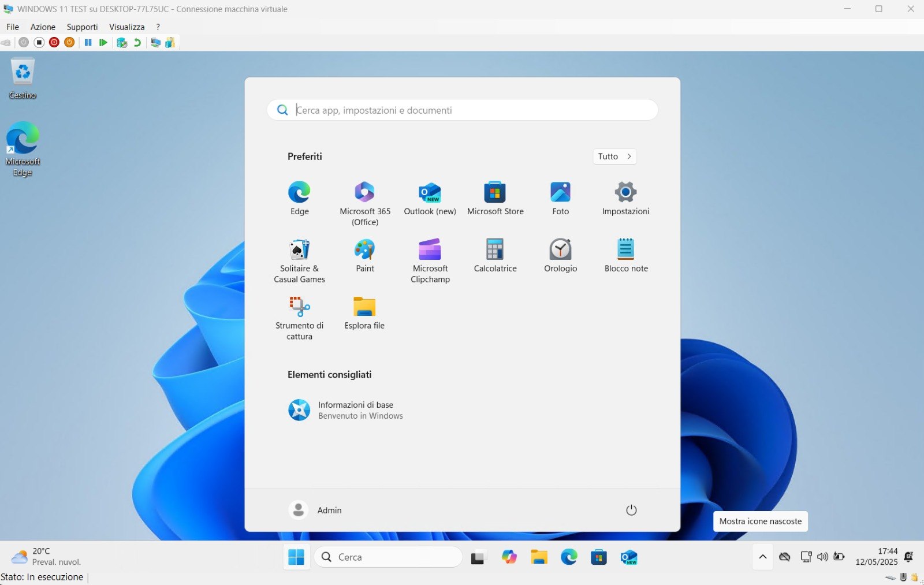The image size is (924, 585).
Task: Open Edge from Start pinned apps
Action: click(x=299, y=198)
